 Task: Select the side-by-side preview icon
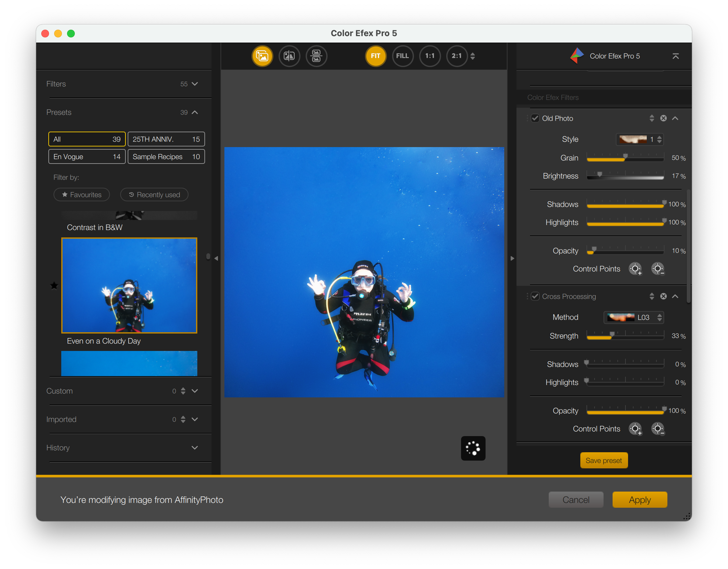pos(316,56)
